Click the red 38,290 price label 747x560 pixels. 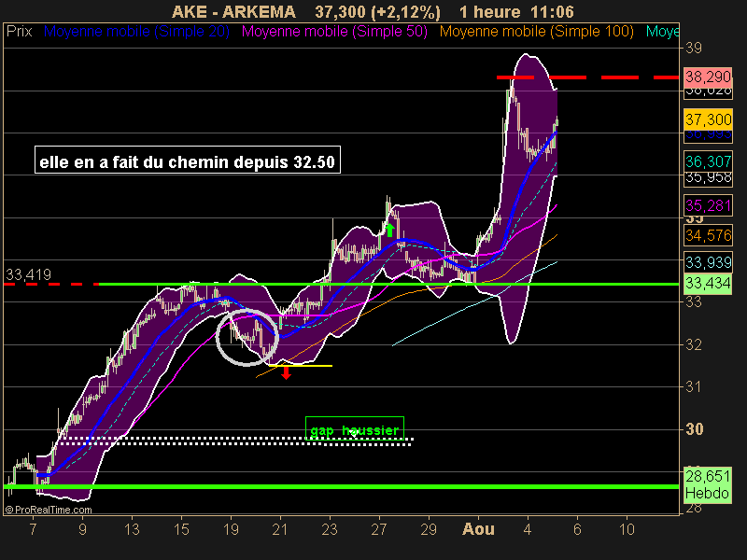click(x=708, y=77)
